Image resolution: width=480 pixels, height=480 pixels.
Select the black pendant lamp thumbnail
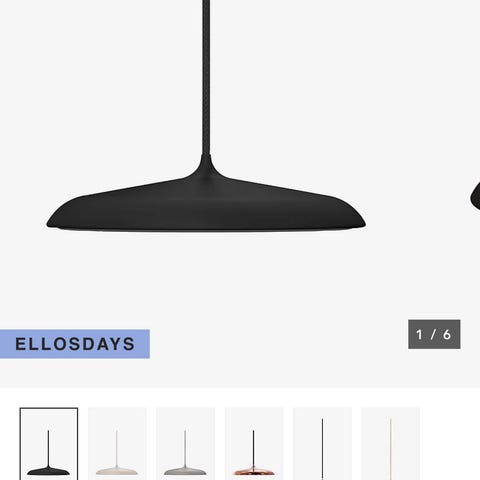point(49,444)
